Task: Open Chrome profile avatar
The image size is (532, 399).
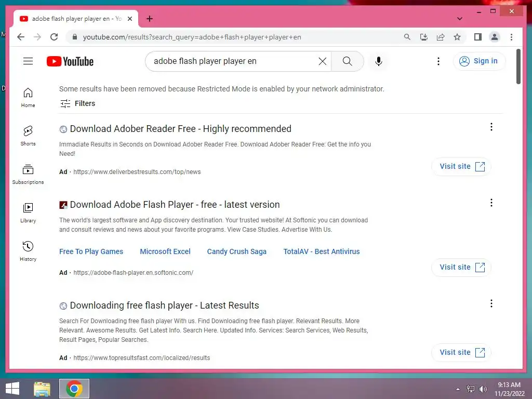Action: (x=495, y=37)
